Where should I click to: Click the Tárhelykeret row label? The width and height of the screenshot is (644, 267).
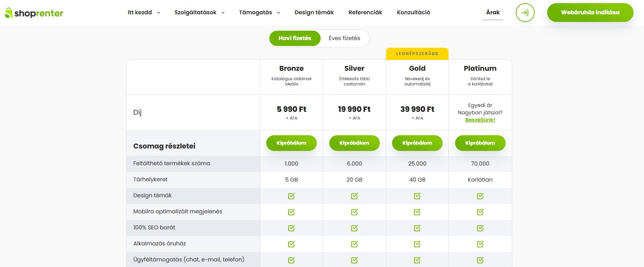[x=150, y=180]
